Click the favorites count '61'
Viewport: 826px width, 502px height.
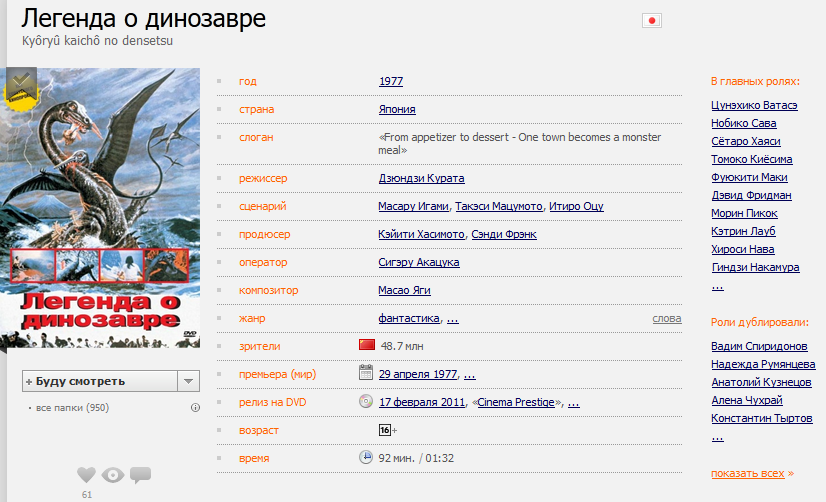(86, 495)
